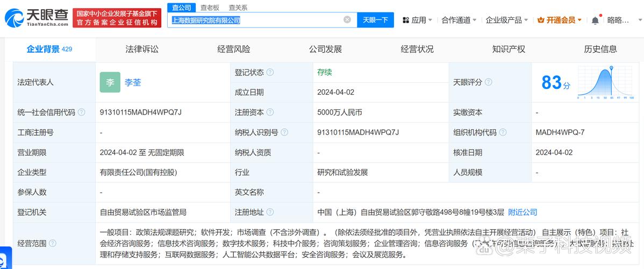Select the 公司发展 tab
644x269 pixels.
[325, 49]
